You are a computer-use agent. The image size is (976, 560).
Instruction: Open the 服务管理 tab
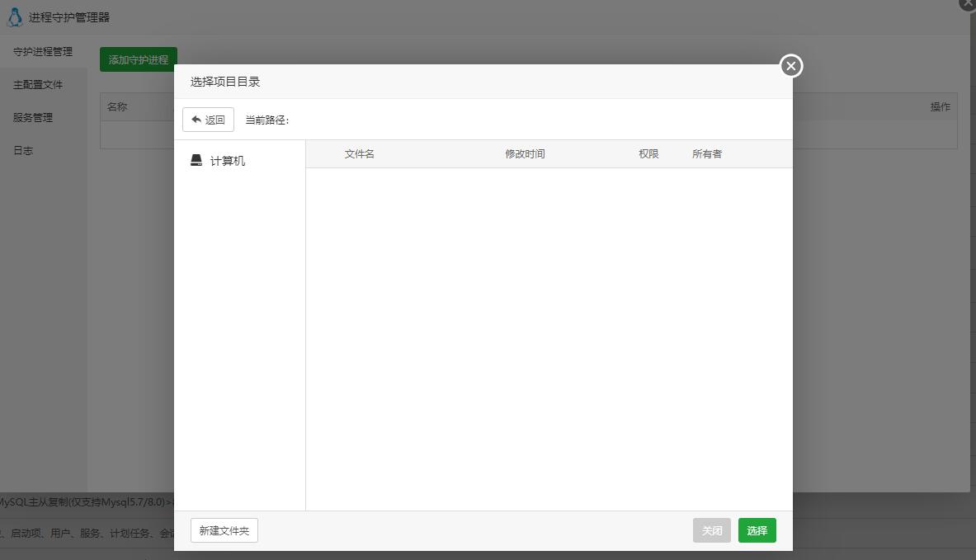[33, 118]
